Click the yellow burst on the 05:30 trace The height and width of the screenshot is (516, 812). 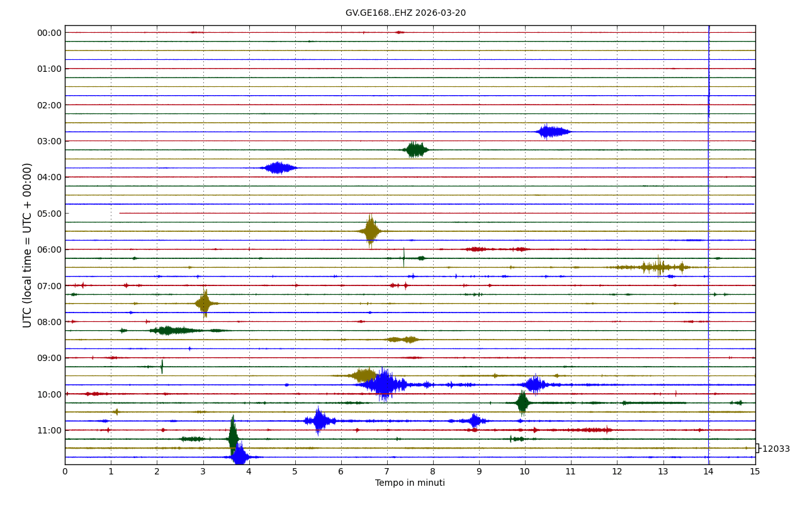pyautogui.click(x=371, y=231)
